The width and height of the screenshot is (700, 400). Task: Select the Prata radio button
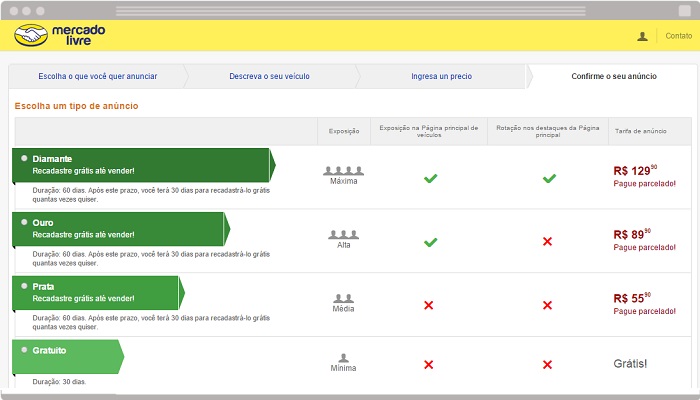tap(24, 286)
